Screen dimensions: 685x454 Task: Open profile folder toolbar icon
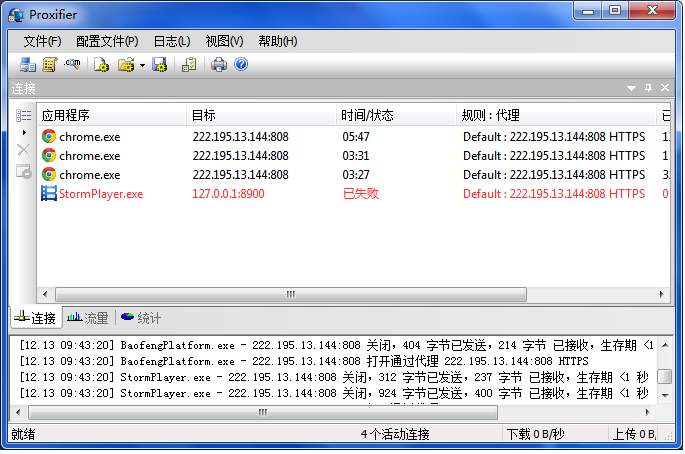[x=126, y=65]
